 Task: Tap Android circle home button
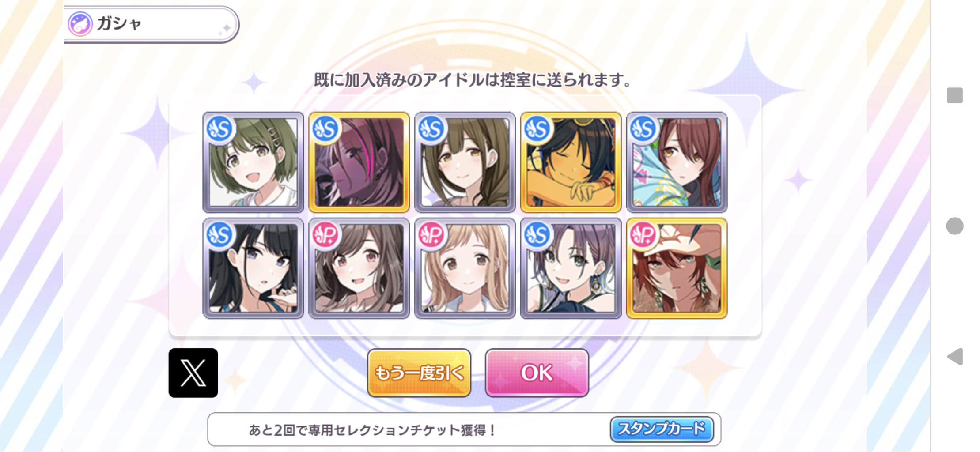[954, 226]
